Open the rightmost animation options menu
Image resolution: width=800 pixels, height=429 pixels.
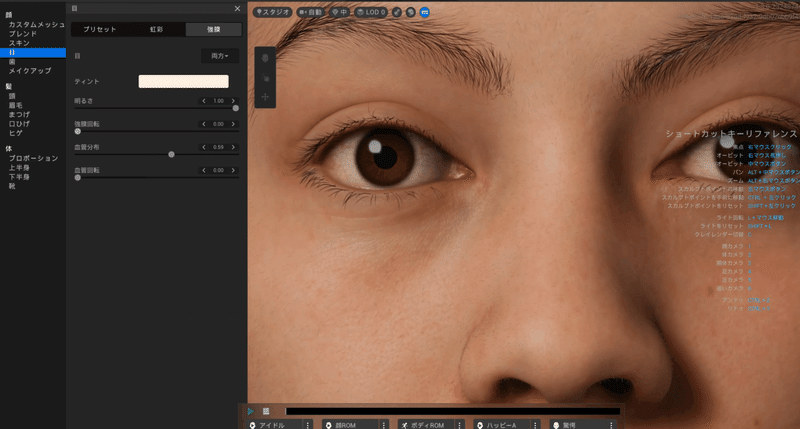click(x=611, y=425)
